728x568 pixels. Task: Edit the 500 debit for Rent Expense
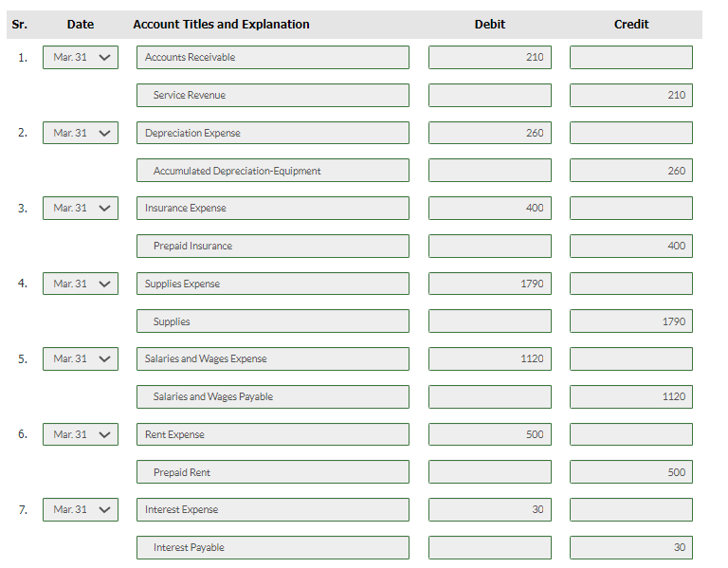(490, 434)
